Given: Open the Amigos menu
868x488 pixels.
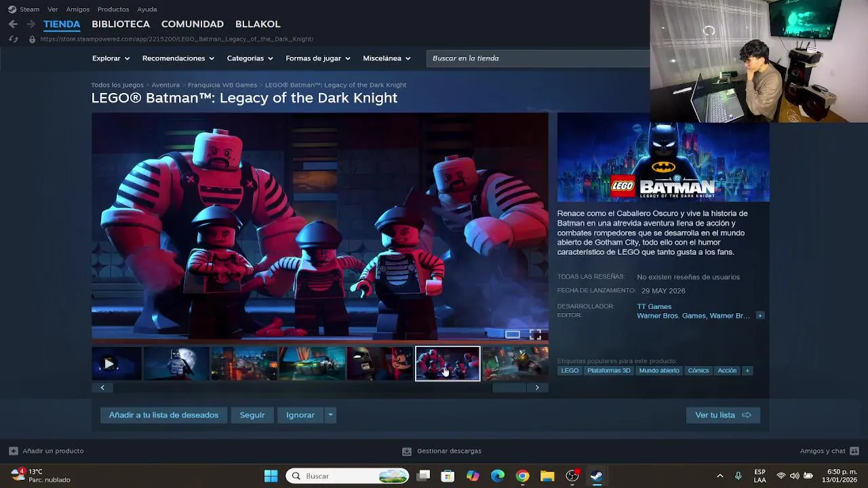Looking at the screenshot, I should coord(78,9).
